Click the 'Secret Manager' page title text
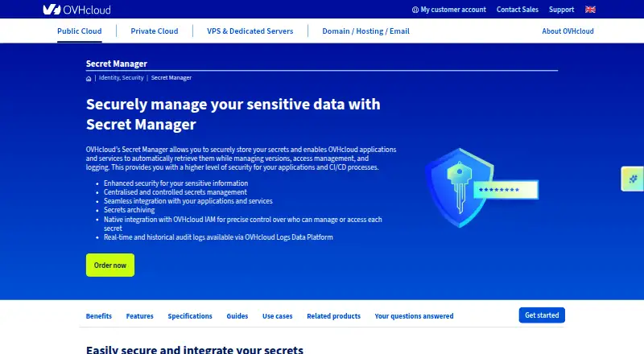 click(117, 64)
